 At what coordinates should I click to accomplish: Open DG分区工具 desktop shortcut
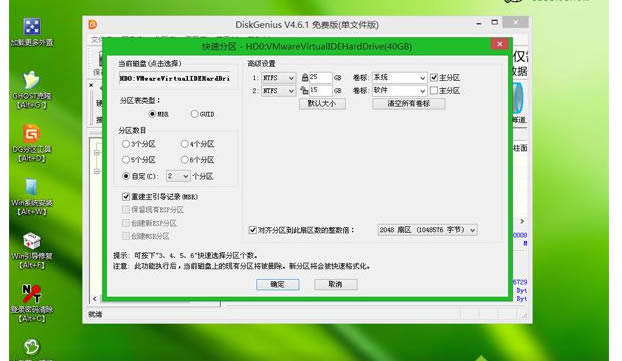pyautogui.click(x=31, y=143)
